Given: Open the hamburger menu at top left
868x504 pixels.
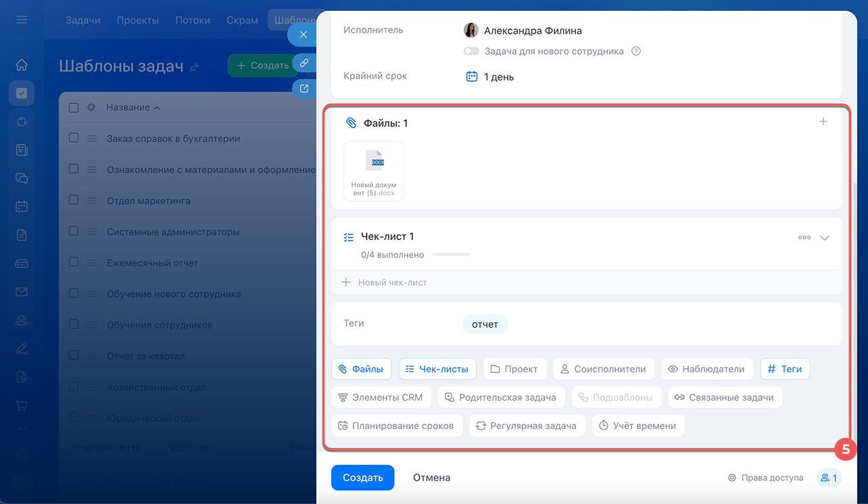Looking at the screenshot, I should 22,20.
